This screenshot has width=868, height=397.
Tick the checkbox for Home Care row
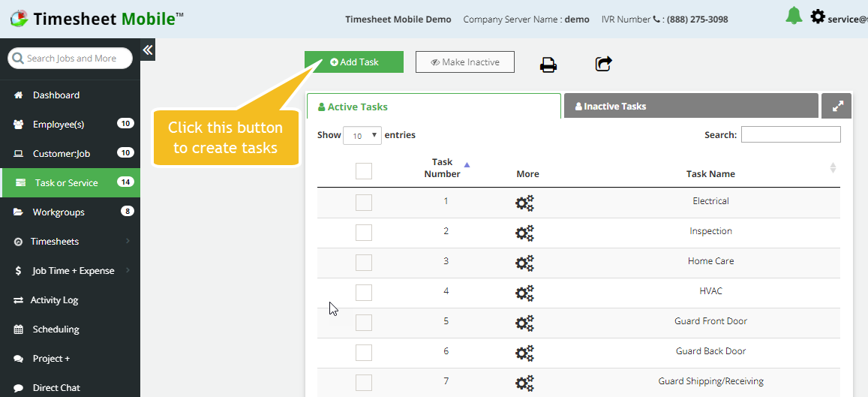click(364, 263)
